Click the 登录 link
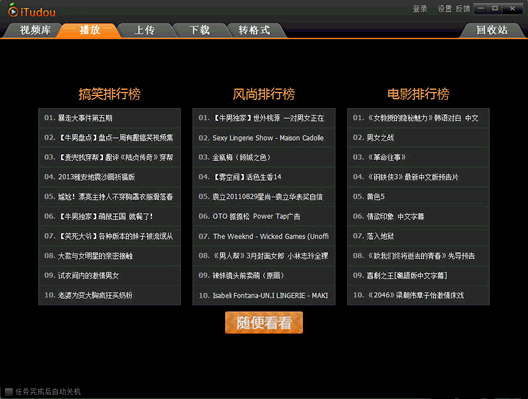Image resolution: width=528 pixels, height=399 pixels. 420,9
